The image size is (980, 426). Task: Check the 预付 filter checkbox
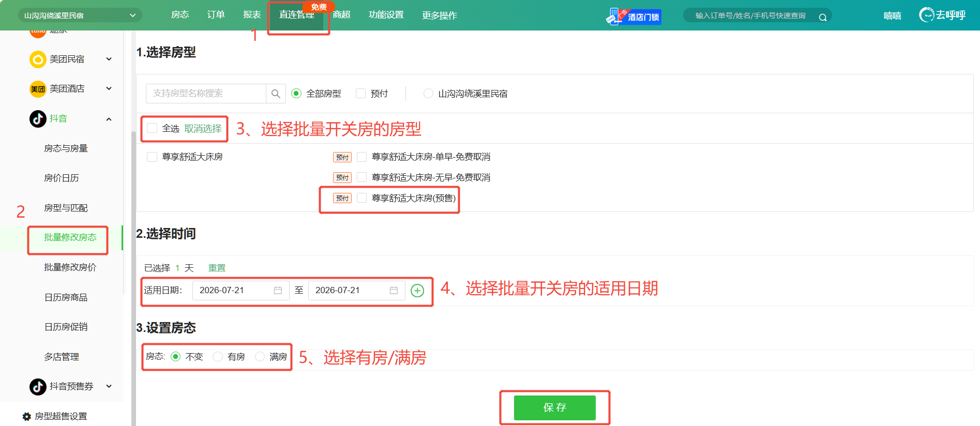[x=361, y=94]
